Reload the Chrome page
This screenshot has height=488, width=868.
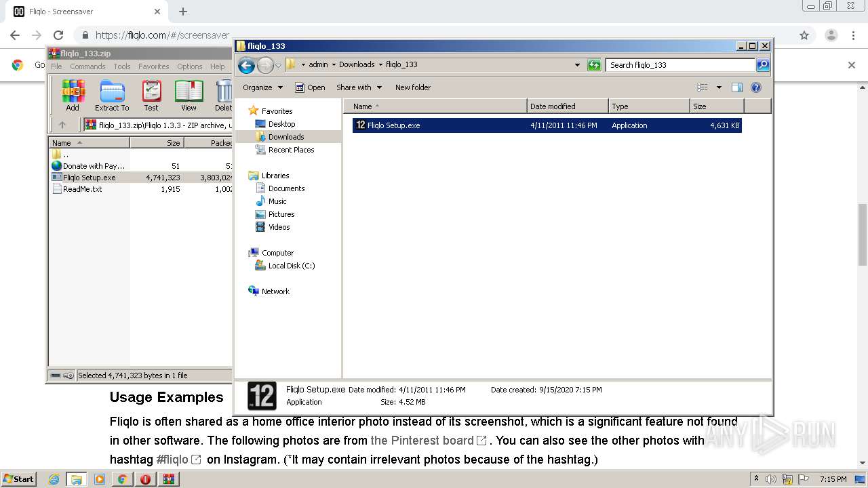pos(58,35)
